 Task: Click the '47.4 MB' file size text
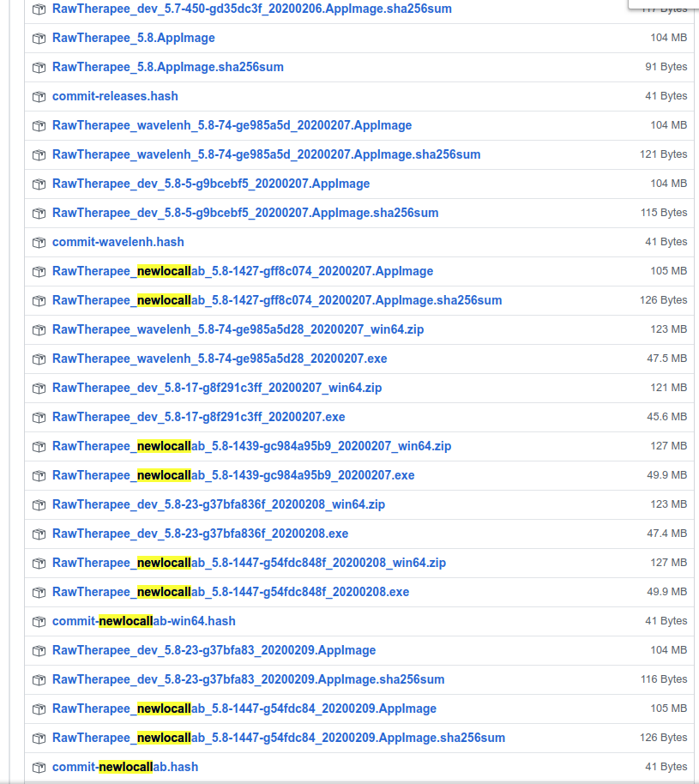point(667,534)
